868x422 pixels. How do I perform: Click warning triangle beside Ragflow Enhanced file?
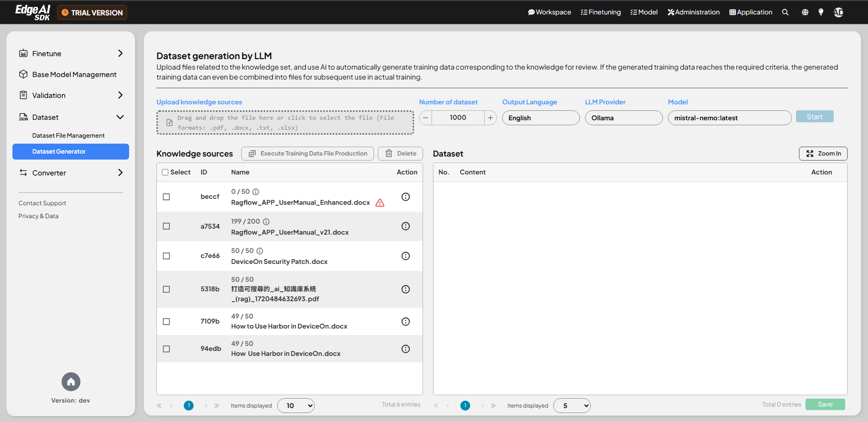[380, 203]
